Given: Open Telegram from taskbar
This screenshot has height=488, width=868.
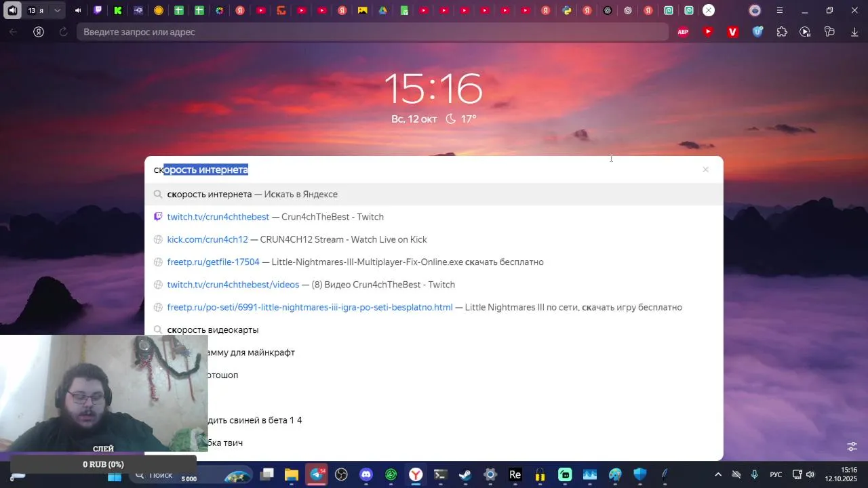Looking at the screenshot, I should (317, 474).
